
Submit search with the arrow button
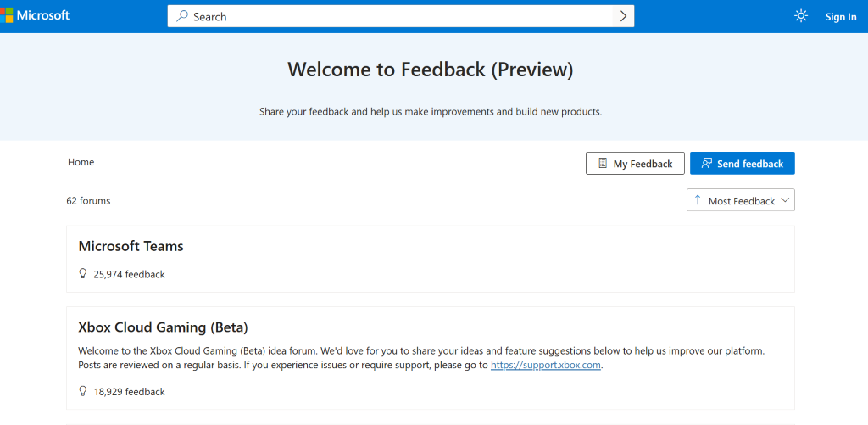tap(623, 17)
